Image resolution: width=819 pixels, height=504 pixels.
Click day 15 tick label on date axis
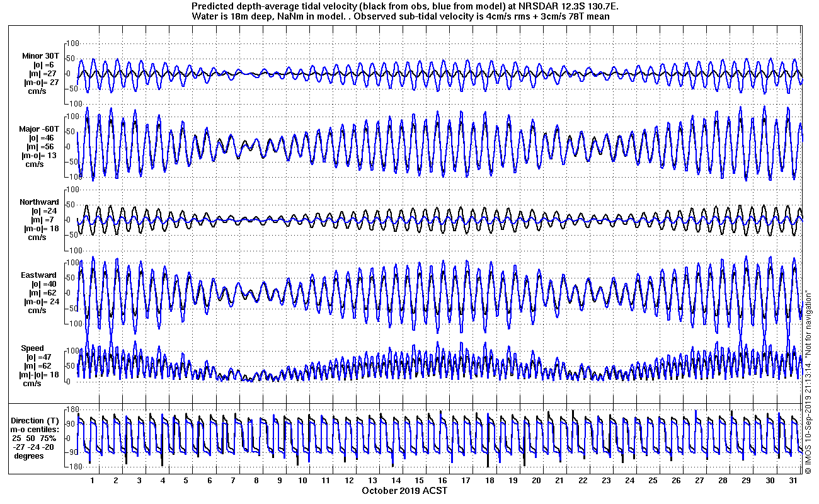point(420,480)
